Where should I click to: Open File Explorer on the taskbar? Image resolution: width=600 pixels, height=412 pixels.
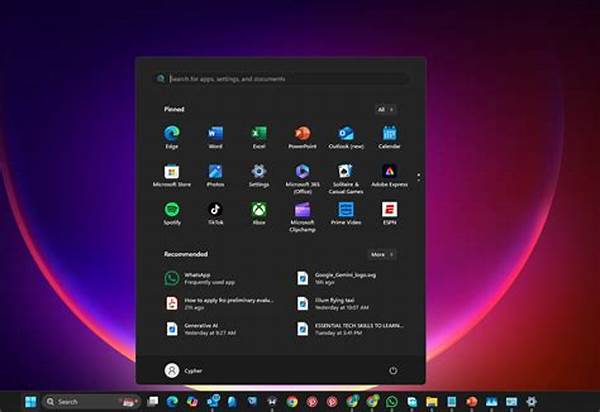pos(432,401)
